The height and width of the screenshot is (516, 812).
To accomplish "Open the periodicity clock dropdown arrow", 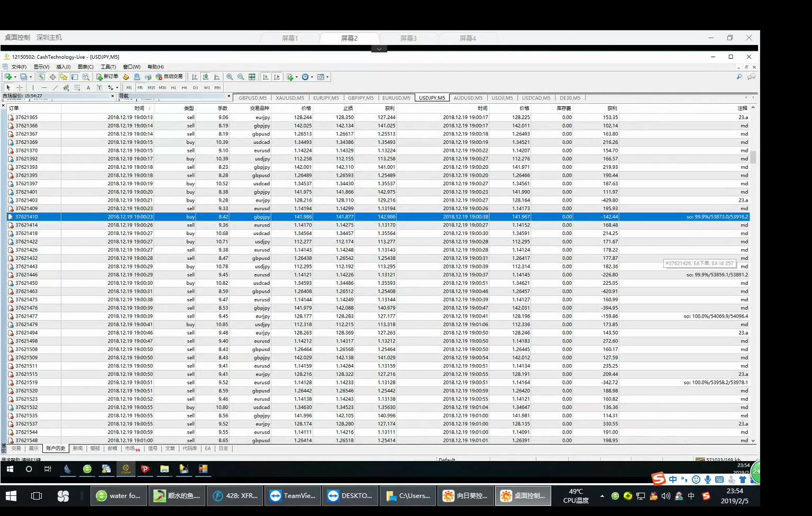I will [x=312, y=77].
